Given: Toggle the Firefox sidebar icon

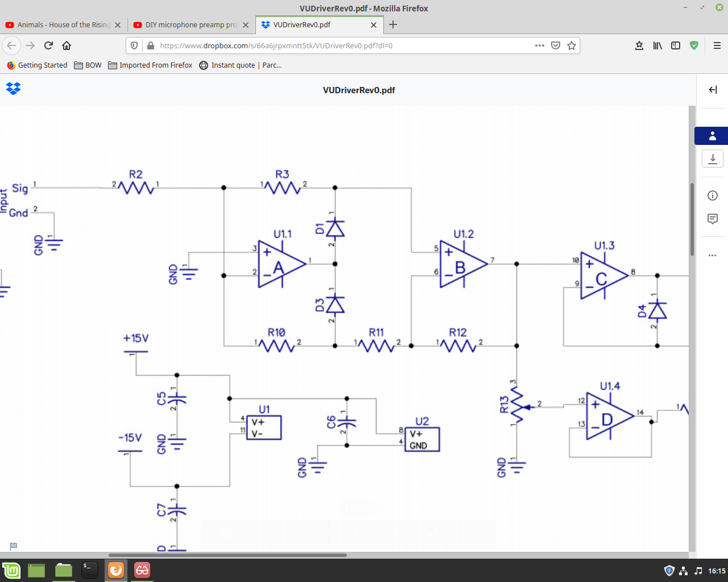Looking at the screenshot, I should 676,45.
